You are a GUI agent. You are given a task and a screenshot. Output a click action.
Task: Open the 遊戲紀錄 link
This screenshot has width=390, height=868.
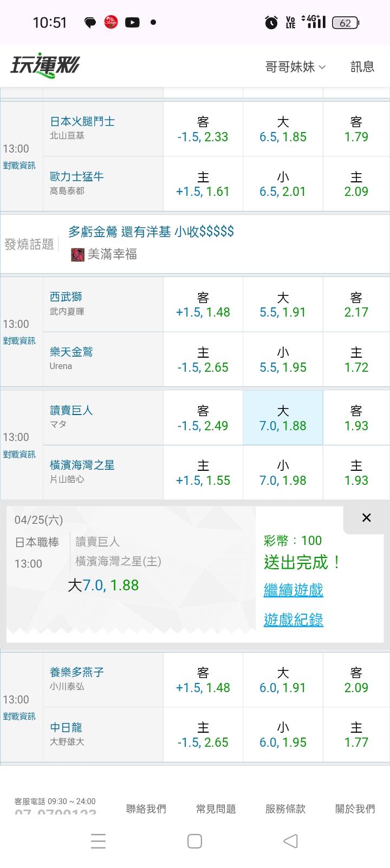[x=293, y=620]
